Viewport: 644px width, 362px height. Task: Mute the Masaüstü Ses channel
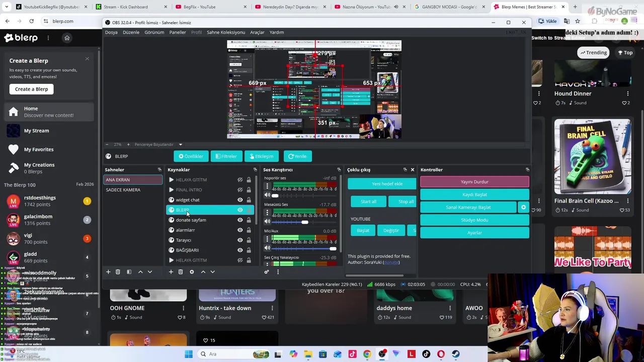coord(267,222)
